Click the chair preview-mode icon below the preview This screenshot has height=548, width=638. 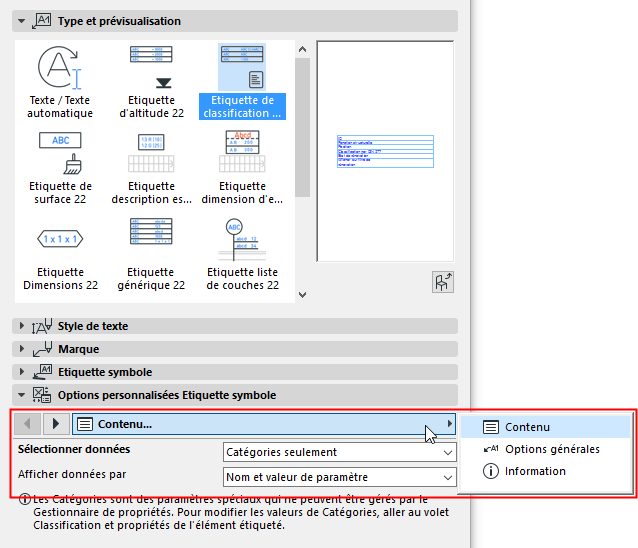[443, 282]
